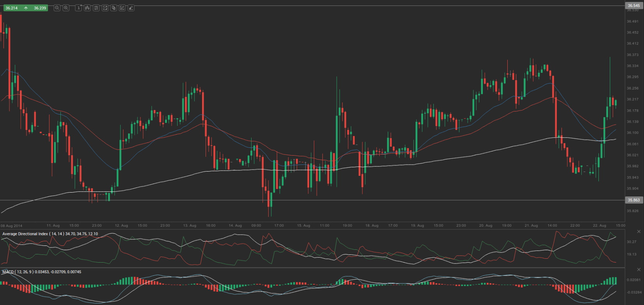The width and height of the screenshot is (644, 305).
Task: Click the copy chart pages icon
Action: click(x=114, y=8)
